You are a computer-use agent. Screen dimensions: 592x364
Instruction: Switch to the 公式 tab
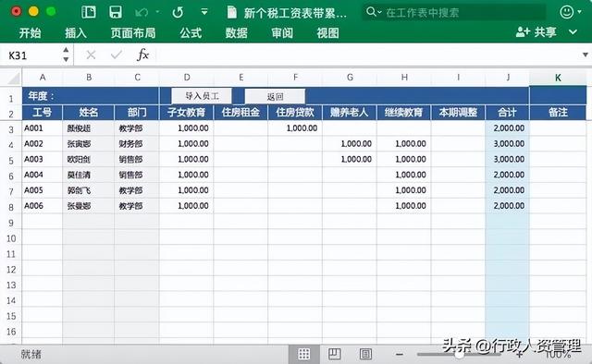point(191,33)
